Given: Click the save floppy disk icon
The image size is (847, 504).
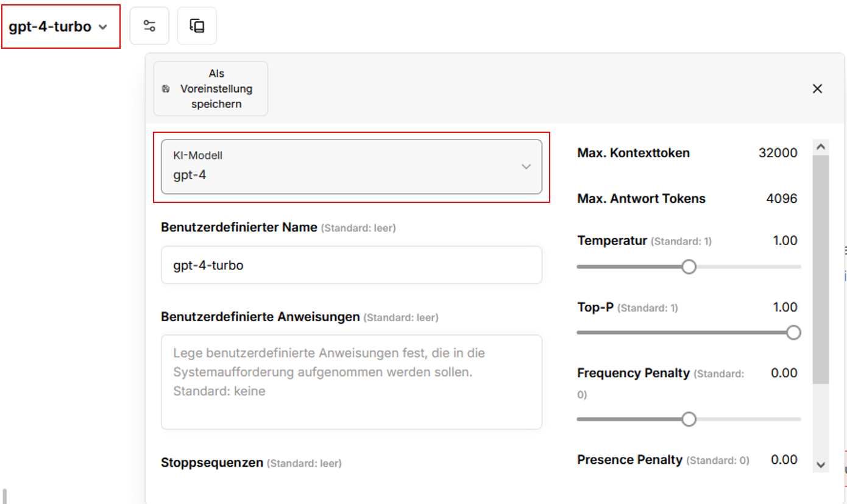Looking at the screenshot, I should (166, 89).
